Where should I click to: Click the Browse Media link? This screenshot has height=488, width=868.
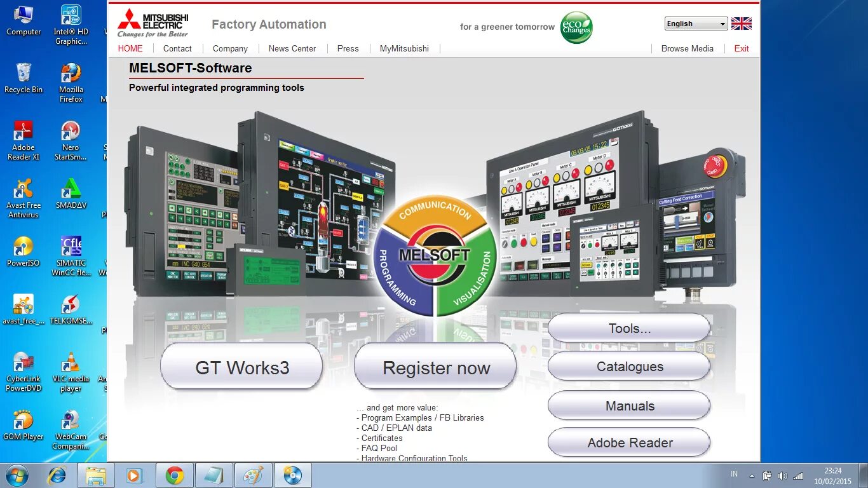click(x=687, y=48)
